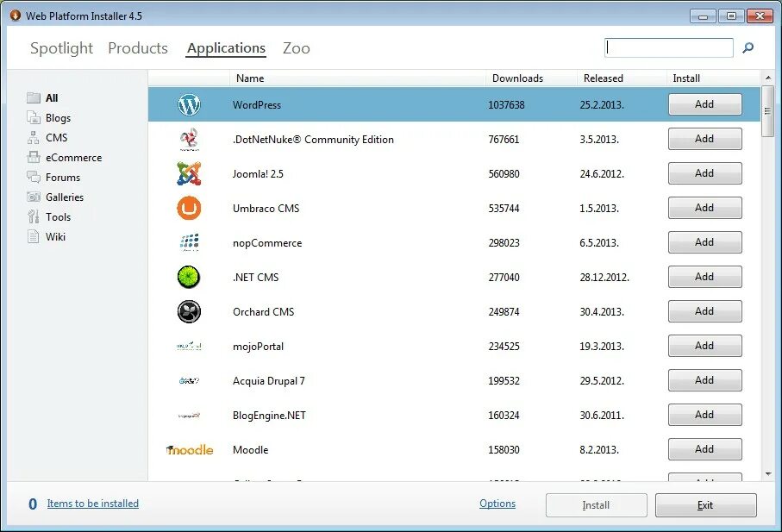Open the Zoo tab

pos(297,48)
